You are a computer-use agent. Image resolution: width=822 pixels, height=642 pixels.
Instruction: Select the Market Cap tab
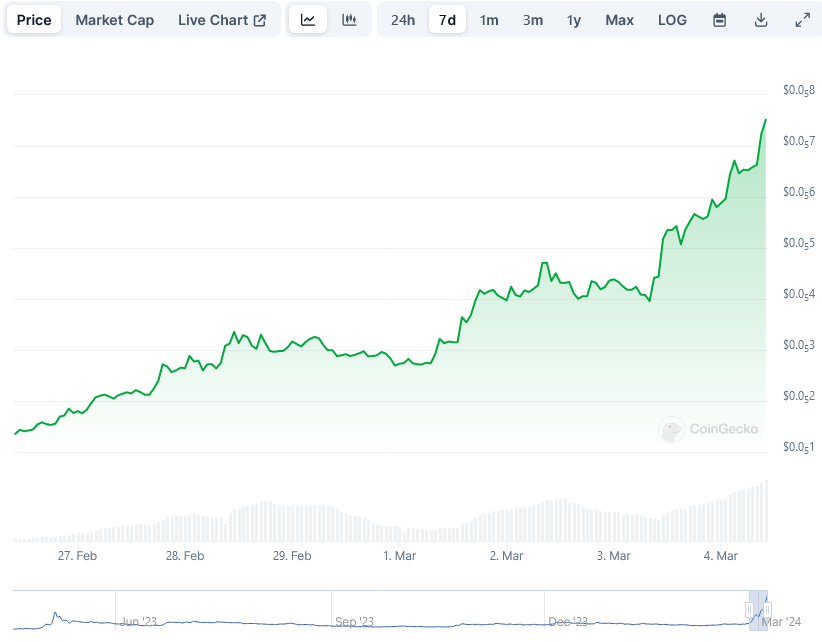[115, 20]
